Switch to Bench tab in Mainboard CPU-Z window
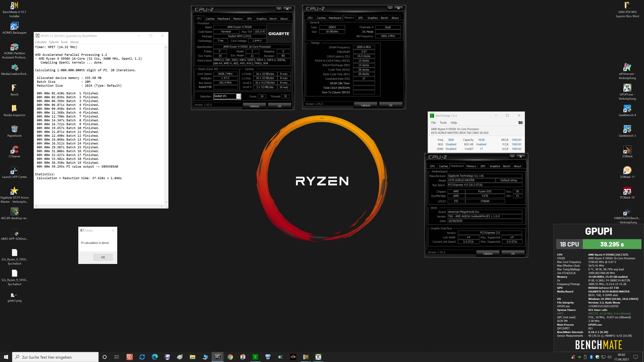 [506, 166]
